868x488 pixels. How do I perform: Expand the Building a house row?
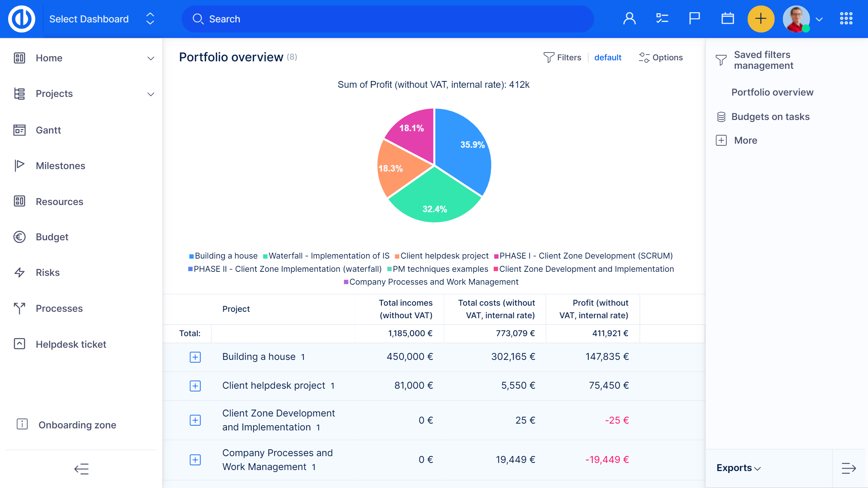click(x=196, y=356)
